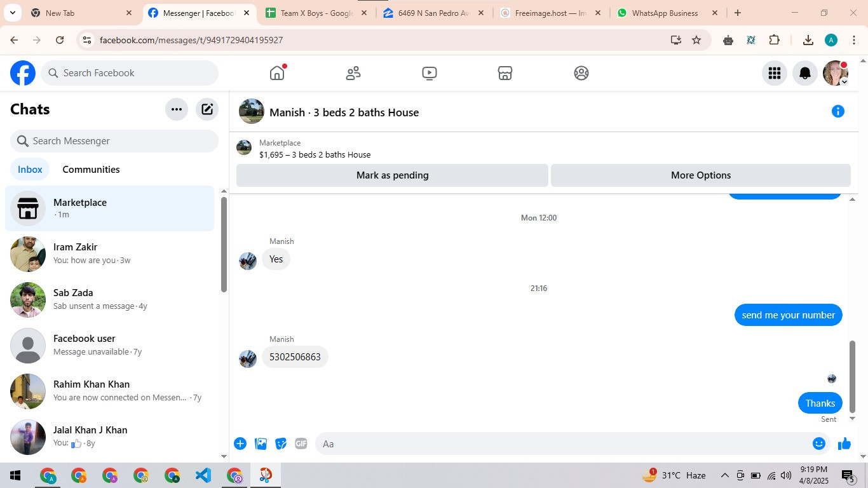Go to Facebook Home feed icon
868x488 pixels.
tap(277, 73)
